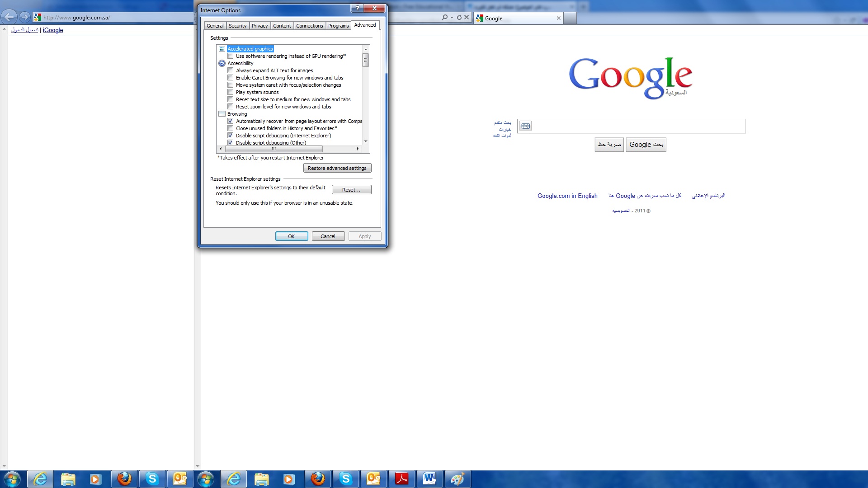Click Restore advanced settings button

click(337, 168)
